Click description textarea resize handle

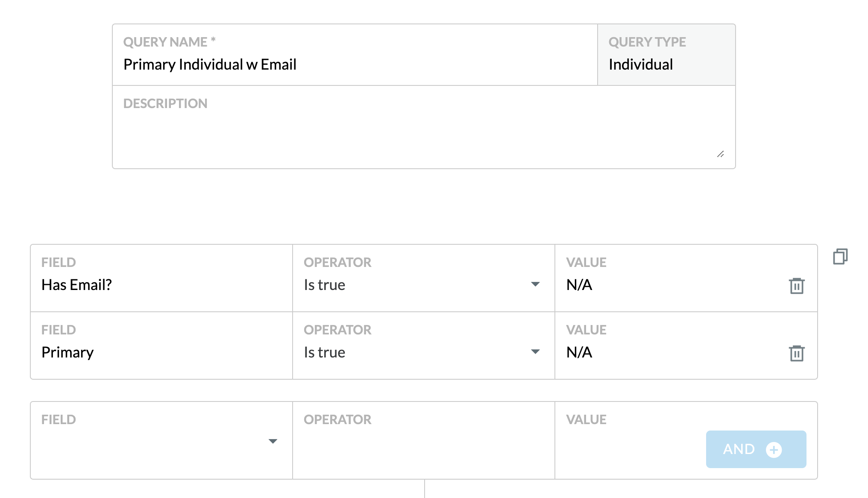coord(721,154)
